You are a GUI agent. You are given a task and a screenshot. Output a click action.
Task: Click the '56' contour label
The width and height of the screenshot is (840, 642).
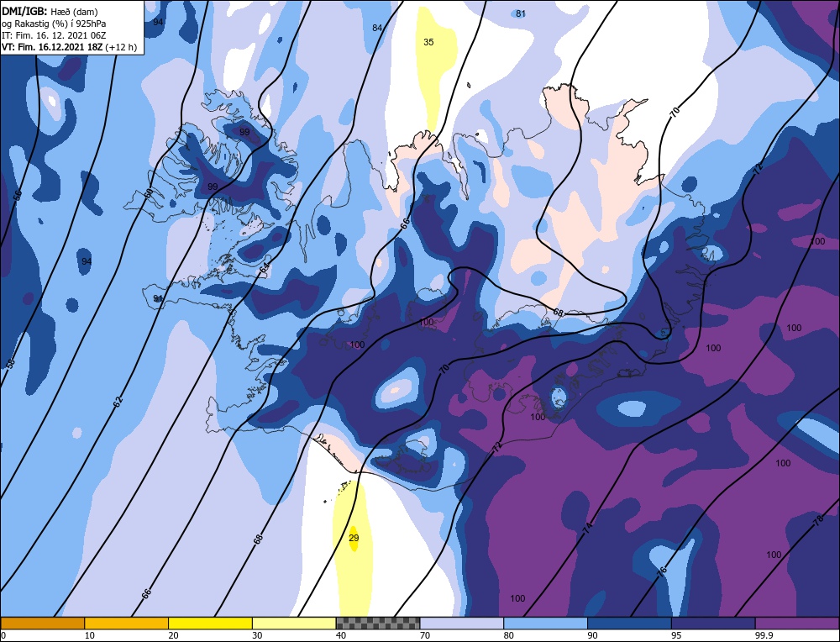click(17, 196)
